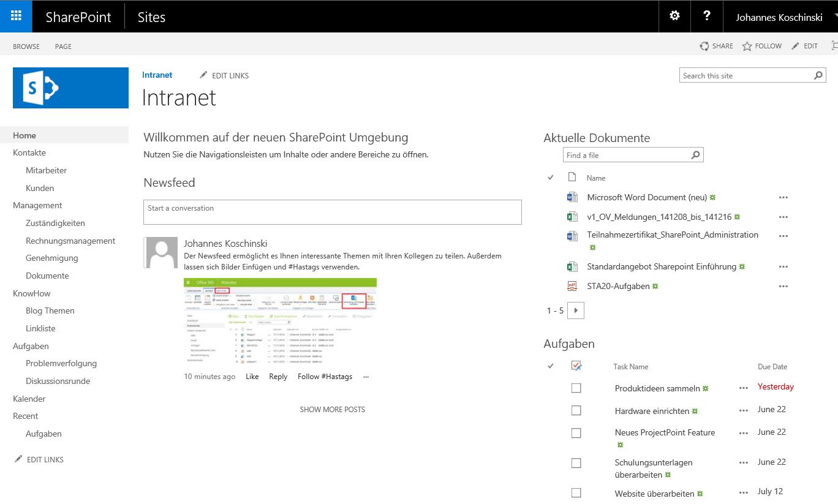838x504 pixels.
Task: Open ellipsis menu for STA20-Aufgaben
Action: click(x=783, y=287)
